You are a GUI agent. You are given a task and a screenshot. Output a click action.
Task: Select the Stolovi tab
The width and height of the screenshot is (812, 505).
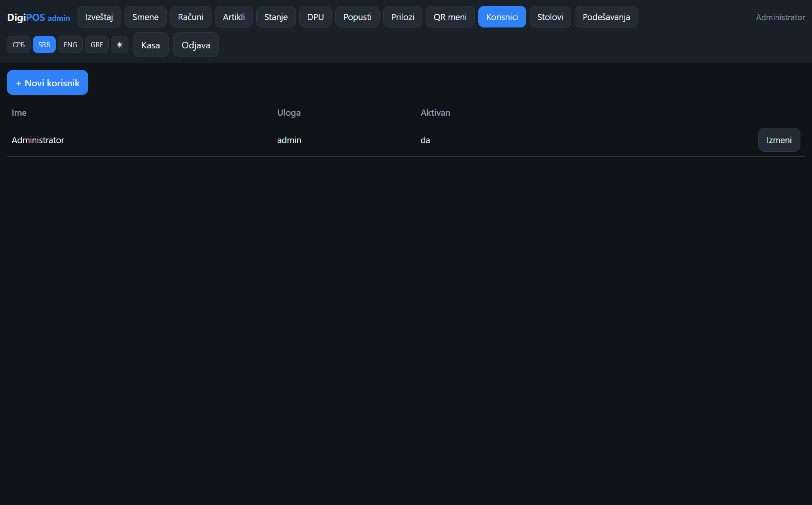[x=550, y=17]
